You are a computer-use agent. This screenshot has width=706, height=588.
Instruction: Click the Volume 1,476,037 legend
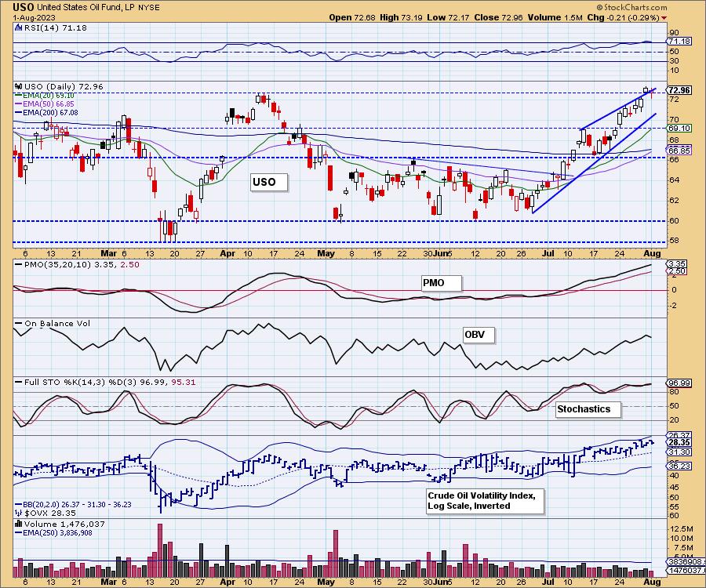click(x=60, y=524)
